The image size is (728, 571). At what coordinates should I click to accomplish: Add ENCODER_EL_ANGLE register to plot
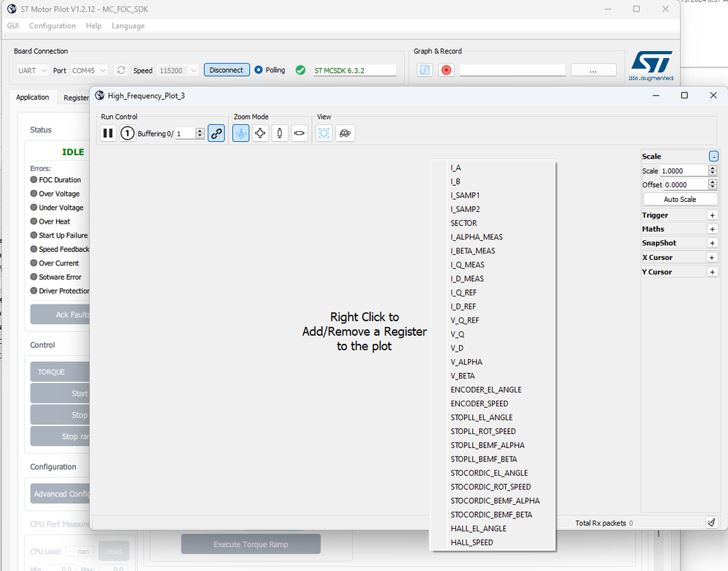(x=493, y=390)
